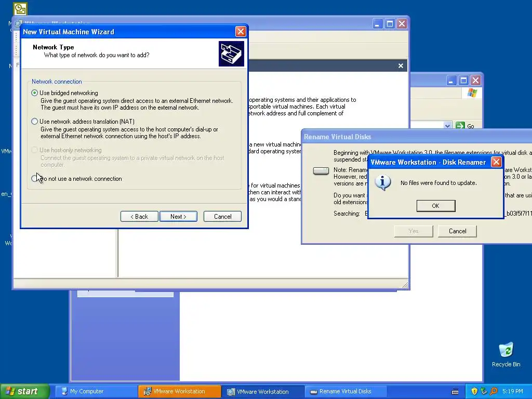Maximize the My Computer window

(x=463, y=81)
